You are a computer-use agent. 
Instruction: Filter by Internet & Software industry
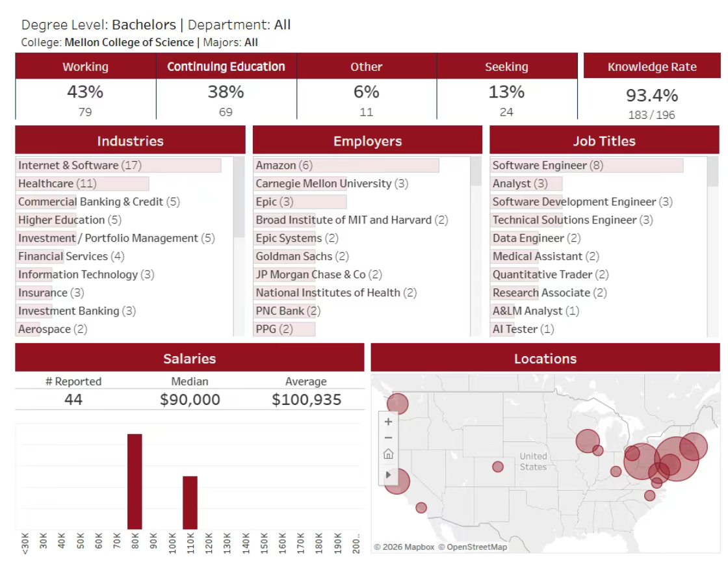(x=68, y=166)
